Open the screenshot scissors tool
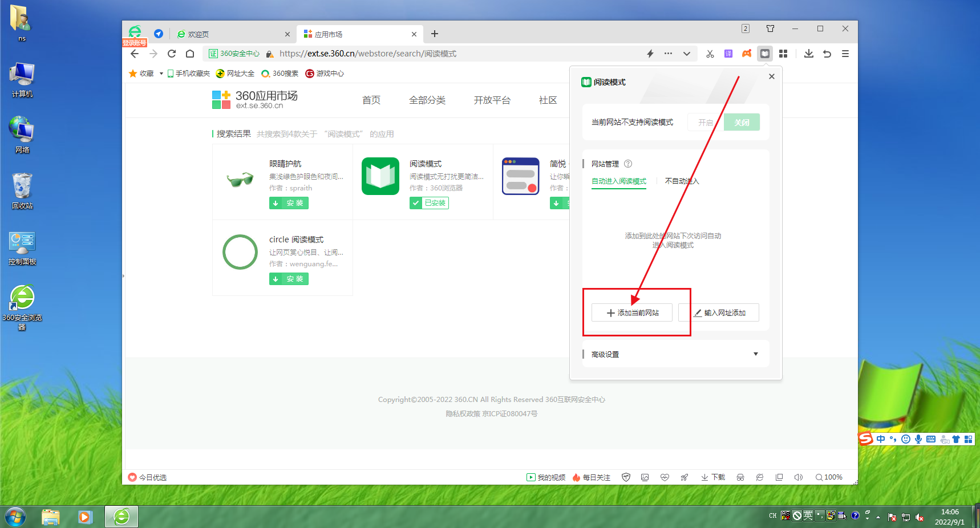The width and height of the screenshot is (980, 528). (710, 54)
